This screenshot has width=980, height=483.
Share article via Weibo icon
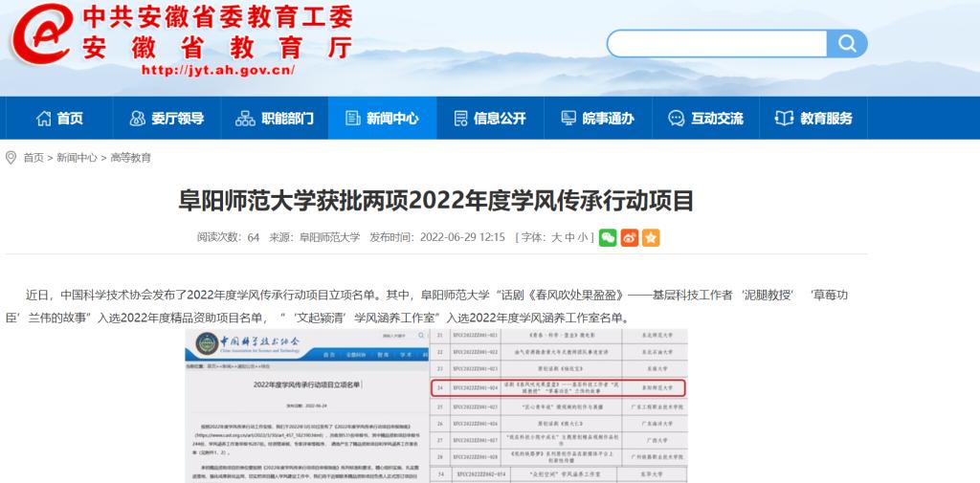pos(629,237)
